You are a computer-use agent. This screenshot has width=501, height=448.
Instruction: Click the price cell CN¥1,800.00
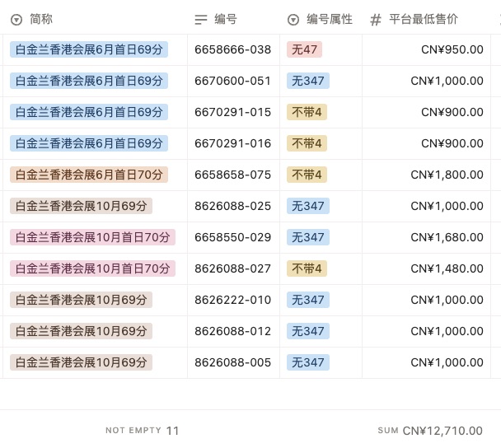pos(447,175)
